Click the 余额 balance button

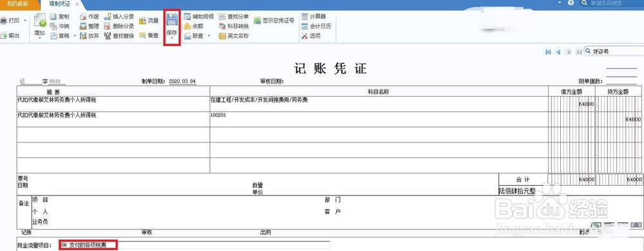[193, 26]
